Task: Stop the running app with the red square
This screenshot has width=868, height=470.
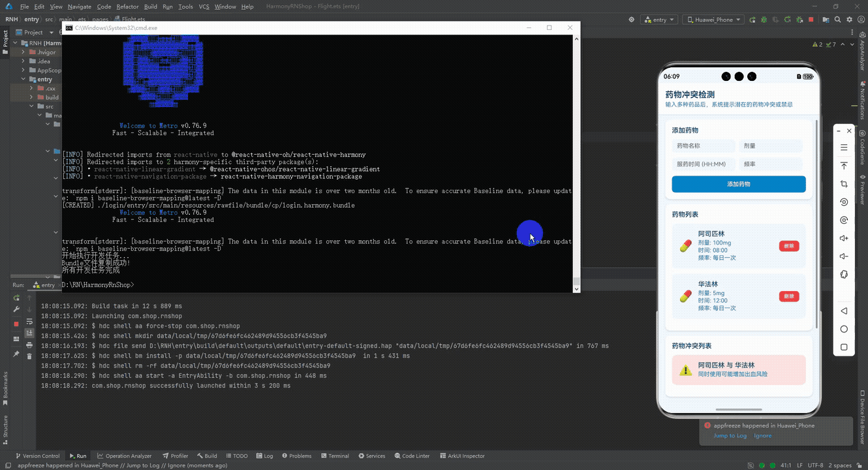Action: coord(811,20)
